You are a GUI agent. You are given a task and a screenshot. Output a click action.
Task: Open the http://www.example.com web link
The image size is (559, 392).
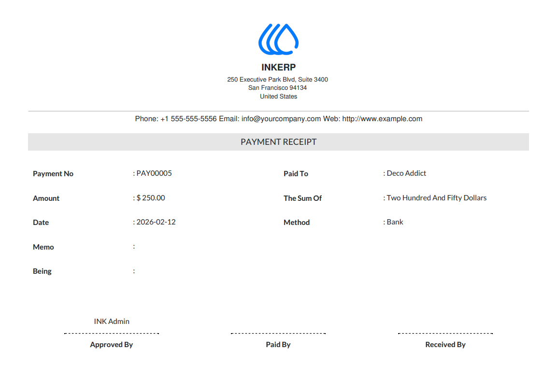[382, 119]
